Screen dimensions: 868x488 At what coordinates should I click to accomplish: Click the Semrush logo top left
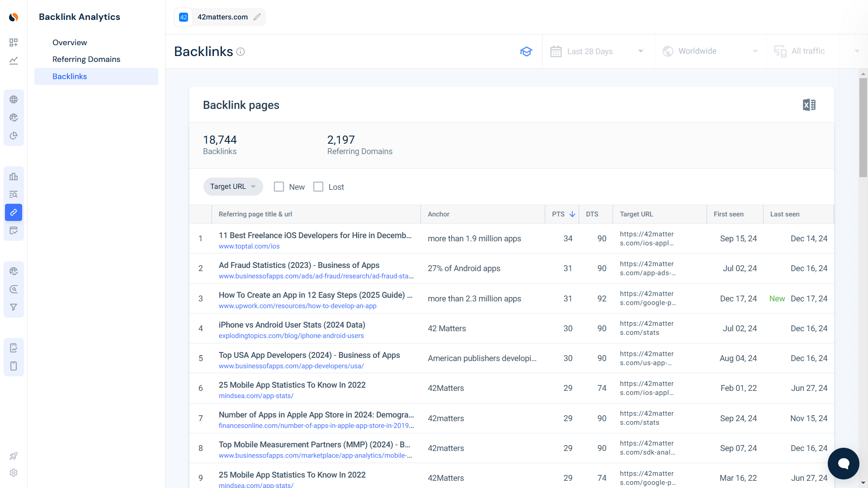[14, 17]
